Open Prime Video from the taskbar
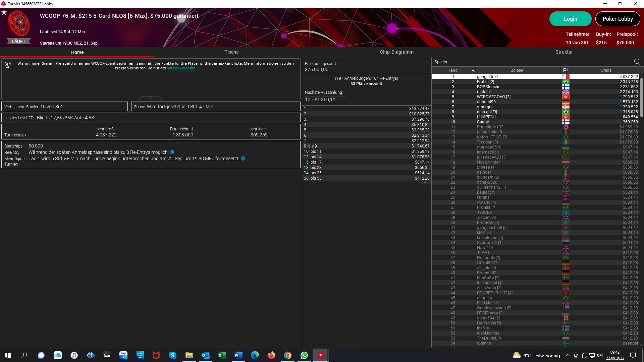 point(140,355)
